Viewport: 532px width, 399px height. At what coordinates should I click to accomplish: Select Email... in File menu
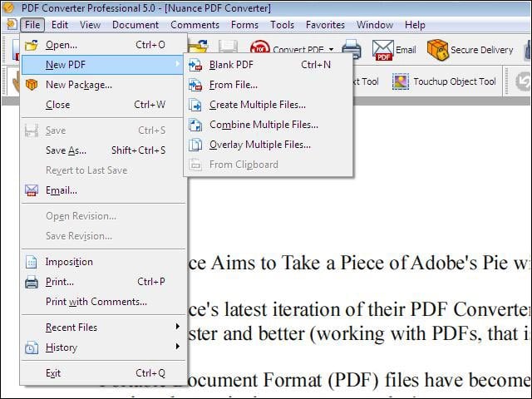[x=104, y=190]
